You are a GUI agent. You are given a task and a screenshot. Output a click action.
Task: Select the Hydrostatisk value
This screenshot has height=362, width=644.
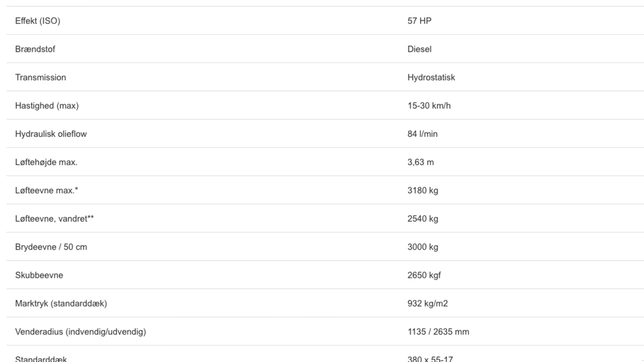click(x=431, y=77)
